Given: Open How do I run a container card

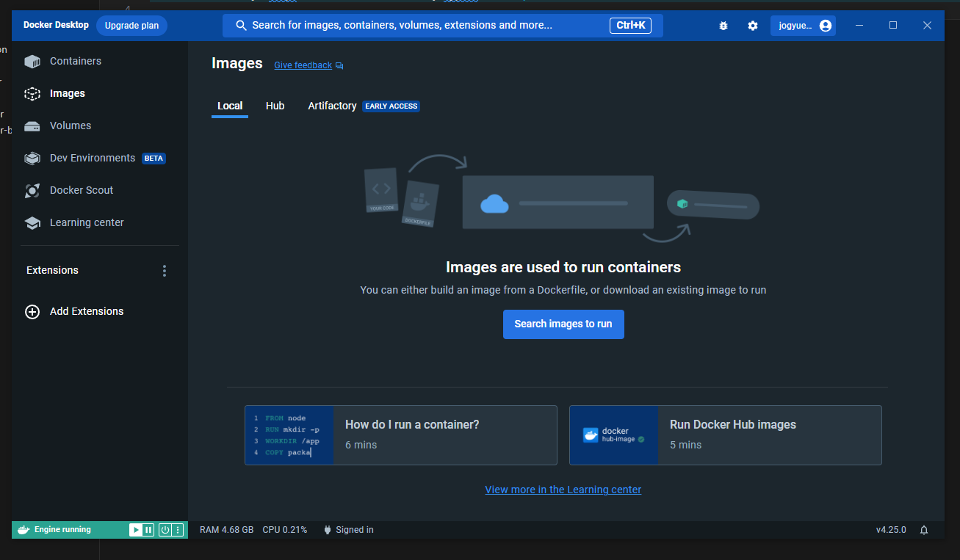Looking at the screenshot, I should 401,435.
